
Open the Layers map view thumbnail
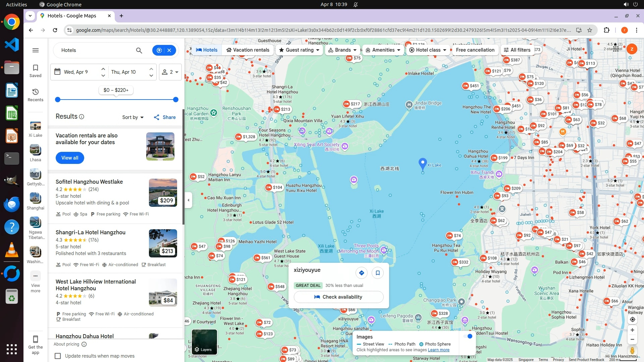(204, 342)
